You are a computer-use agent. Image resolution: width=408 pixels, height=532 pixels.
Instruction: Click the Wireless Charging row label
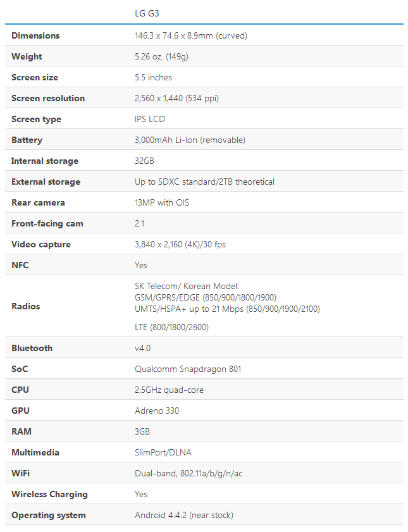(49, 494)
